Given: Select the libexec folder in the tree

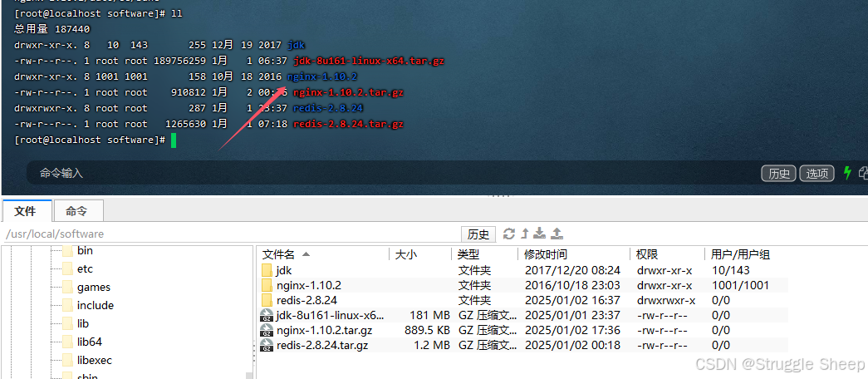Looking at the screenshot, I should (x=95, y=360).
